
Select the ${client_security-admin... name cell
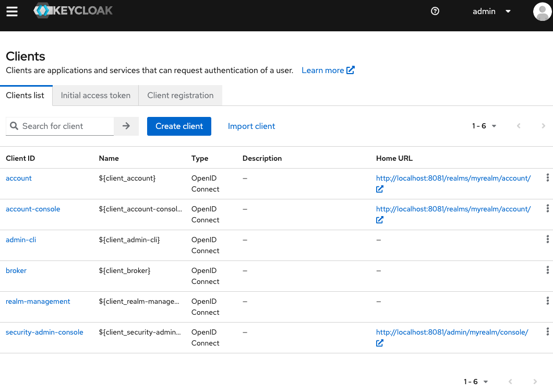tap(140, 332)
